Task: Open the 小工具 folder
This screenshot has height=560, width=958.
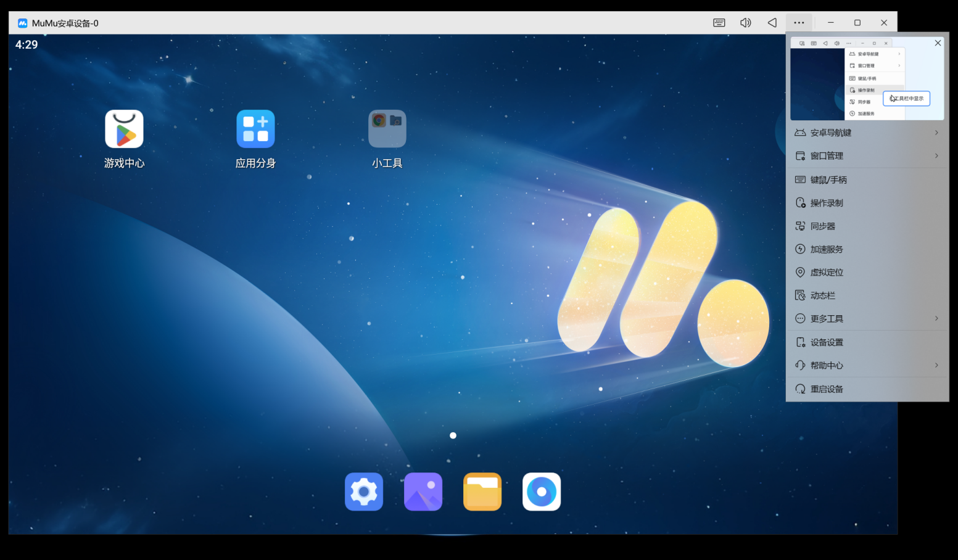Action: pos(387,129)
